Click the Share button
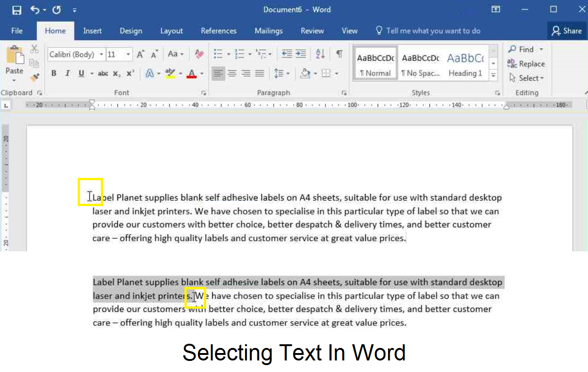588x372 pixels. 567,30
